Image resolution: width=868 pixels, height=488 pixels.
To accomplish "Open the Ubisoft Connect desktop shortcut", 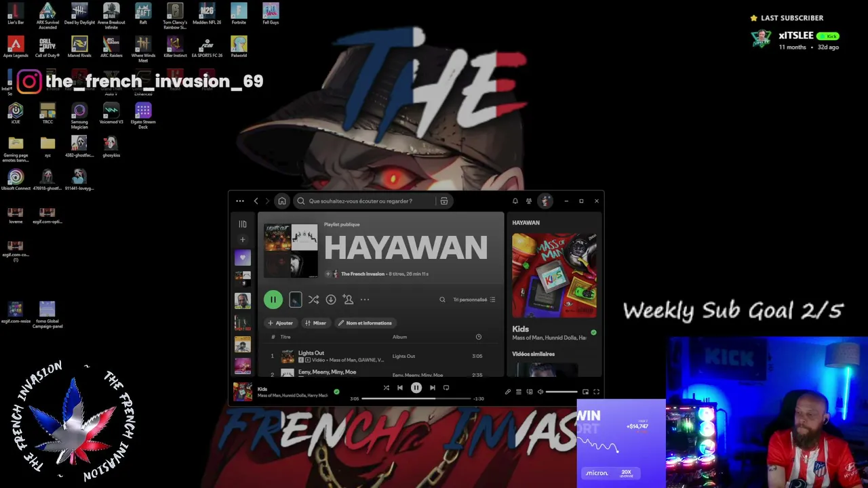I will (x=16, y=179).
